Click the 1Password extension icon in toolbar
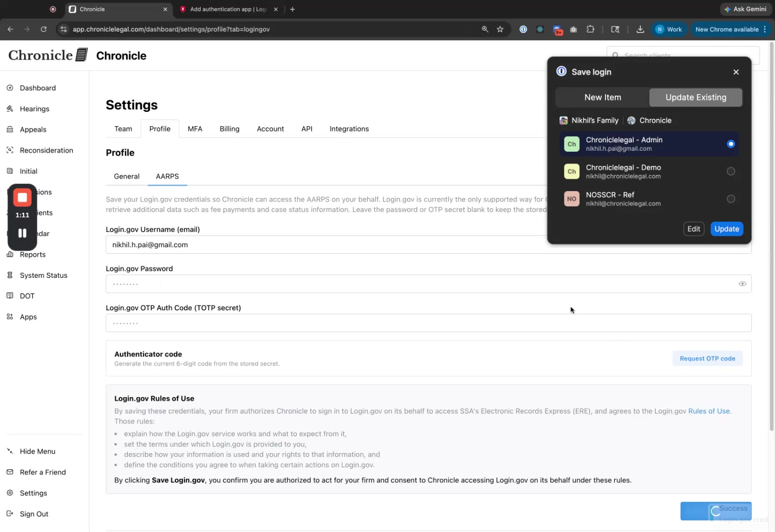The height and width of the screenshot is (532, 775). coord(523,29)
